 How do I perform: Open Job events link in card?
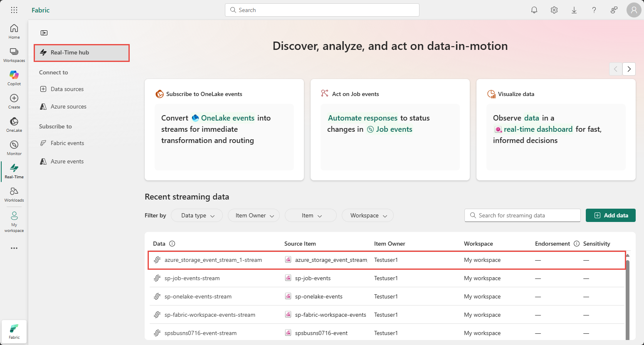(x=390, y=129)
